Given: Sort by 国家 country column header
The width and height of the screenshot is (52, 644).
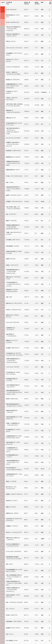Looking at the screenshot, I should [x=42, y=2].
